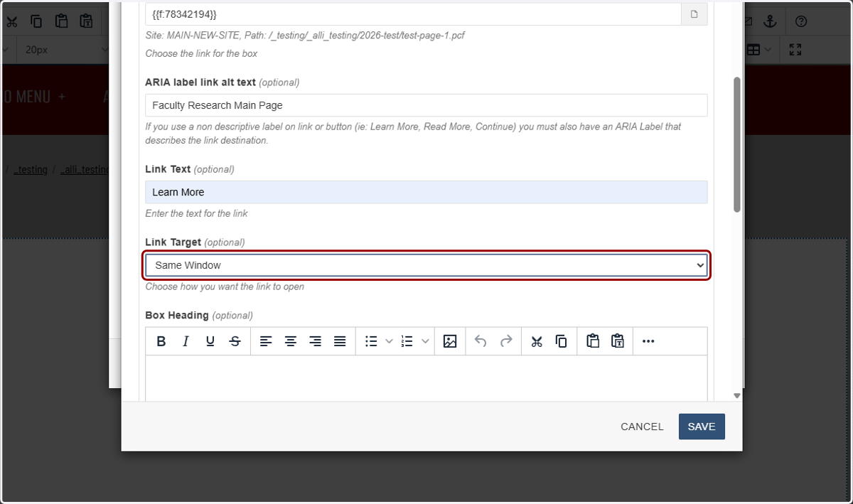Align Box Heading text right
The width and height of the screenshot is (853, 504).
[x=316, y=341]
